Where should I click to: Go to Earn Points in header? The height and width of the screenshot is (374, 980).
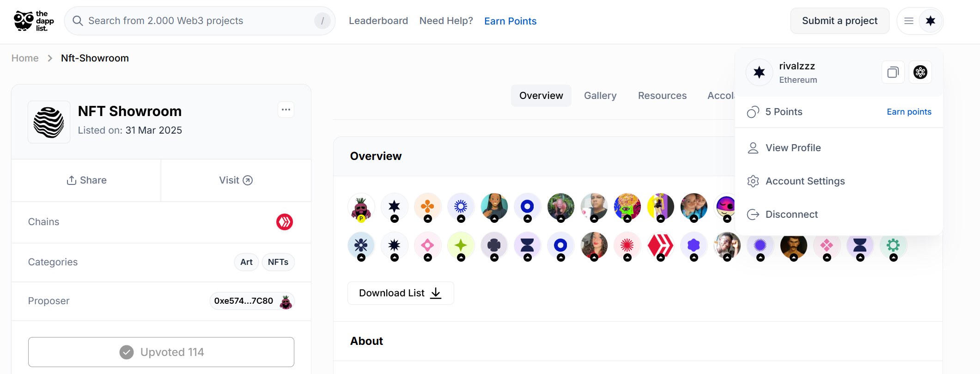[511, 21]
